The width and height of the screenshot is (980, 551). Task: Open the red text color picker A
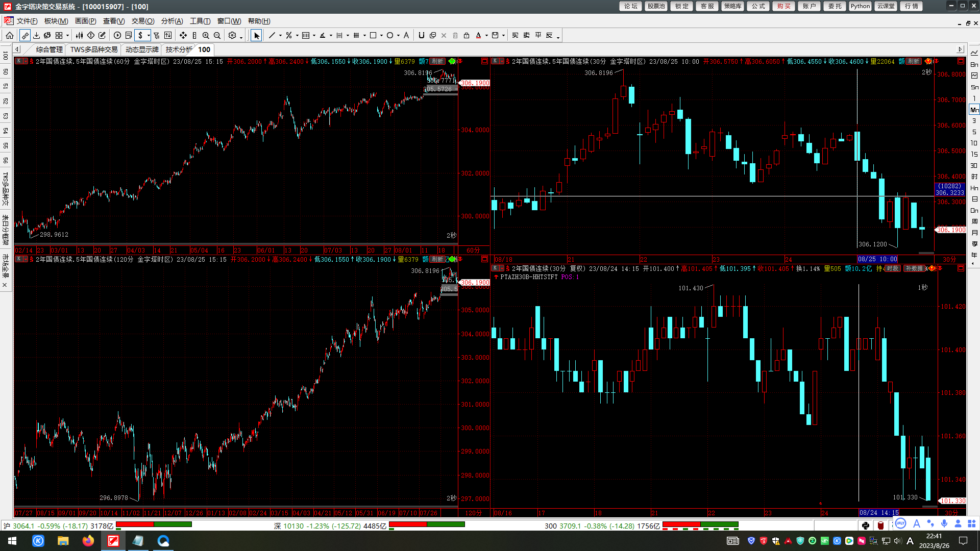pyautogui.click(x=478, y=35)
